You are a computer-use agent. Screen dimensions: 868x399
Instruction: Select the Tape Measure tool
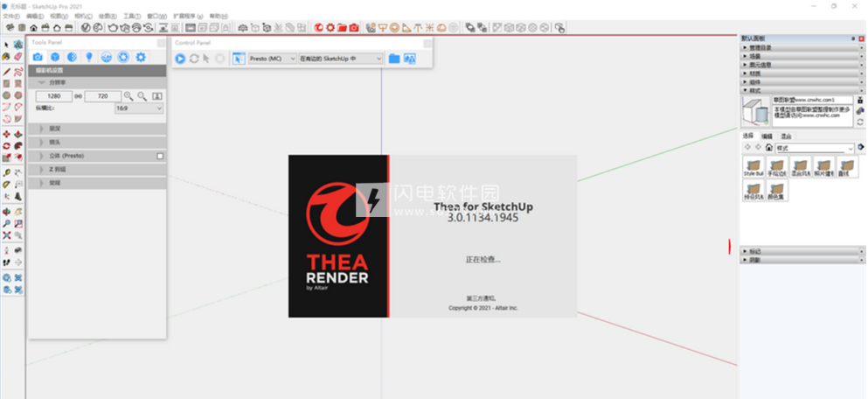coord(7,173)
